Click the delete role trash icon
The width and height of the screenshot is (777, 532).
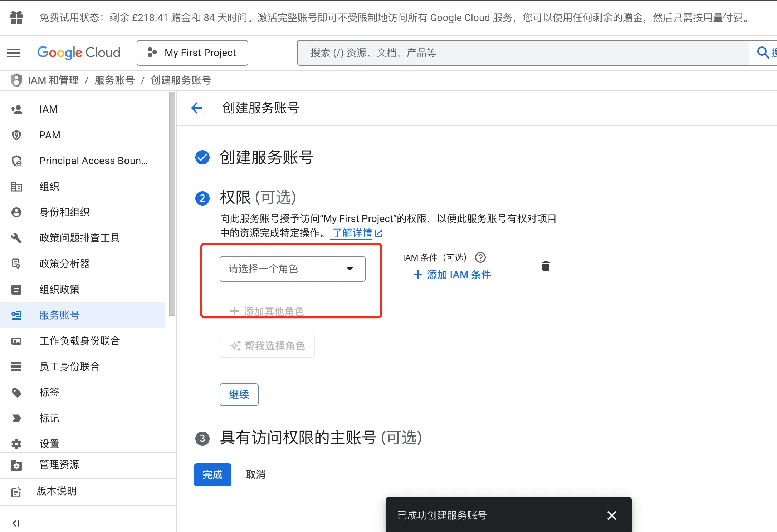[545, 266]
